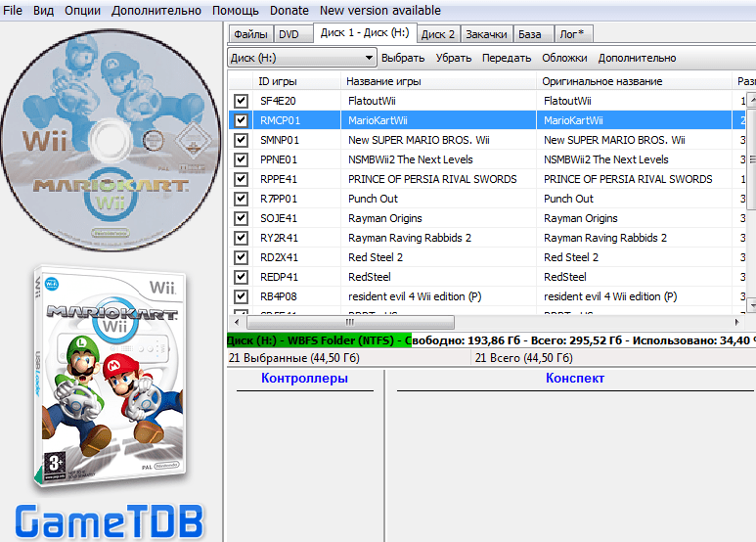Open the Дополнительно menu in menu bar
This screenshot has height=542, width=756.
(x=156, y=10)
